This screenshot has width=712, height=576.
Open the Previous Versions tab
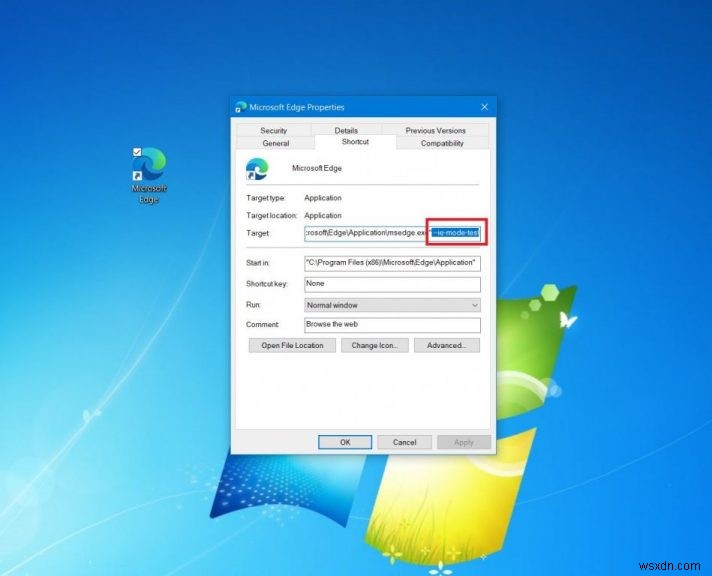[435, 130]
